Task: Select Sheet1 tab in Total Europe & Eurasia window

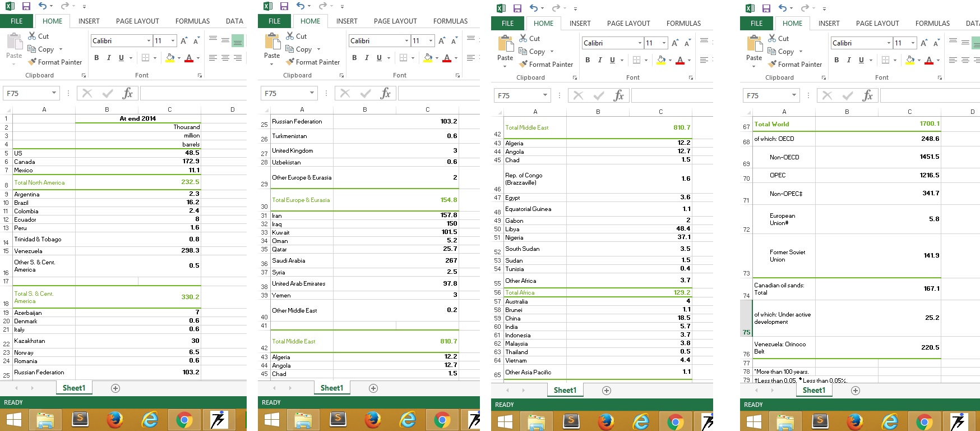Action: 331,388
